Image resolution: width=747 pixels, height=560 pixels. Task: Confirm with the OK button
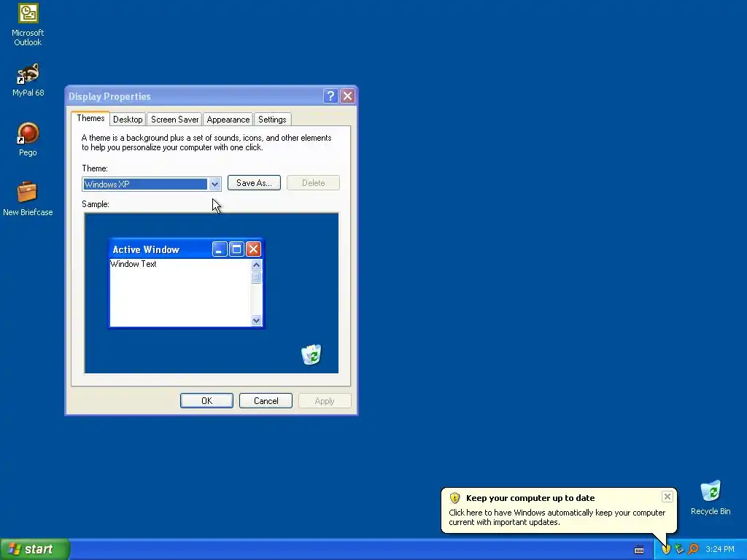(206, 401)
